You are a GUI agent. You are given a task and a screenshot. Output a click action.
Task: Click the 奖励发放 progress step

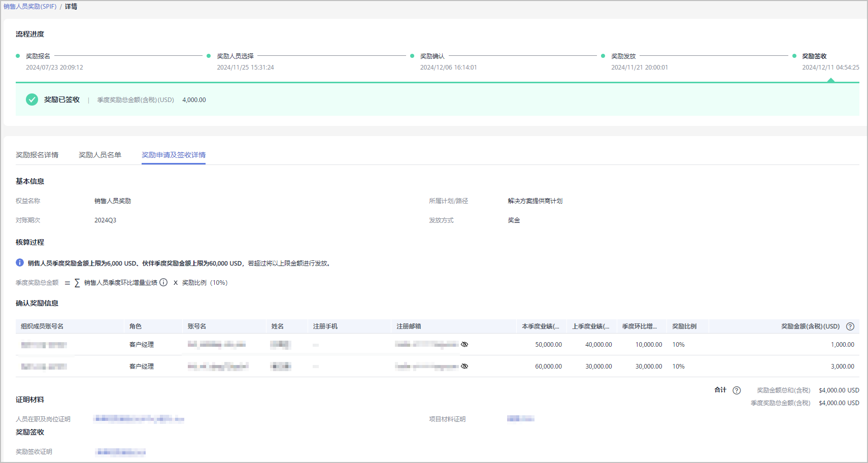pos(623,56)
